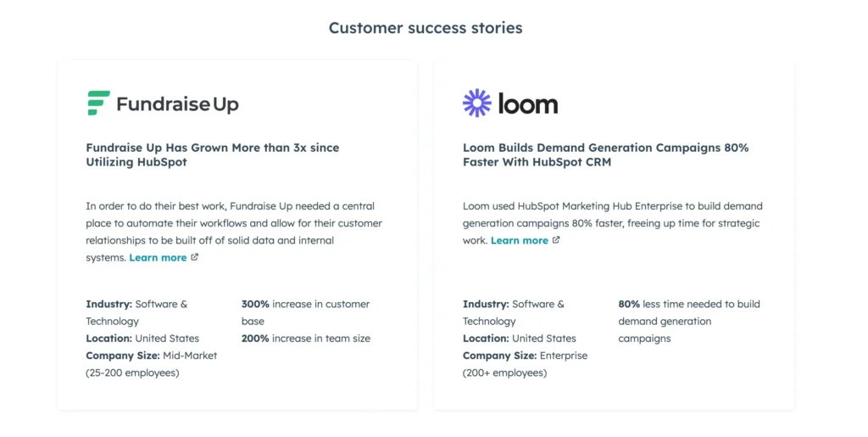
Task: Click the Customer success stories heading
Action: 426,28
